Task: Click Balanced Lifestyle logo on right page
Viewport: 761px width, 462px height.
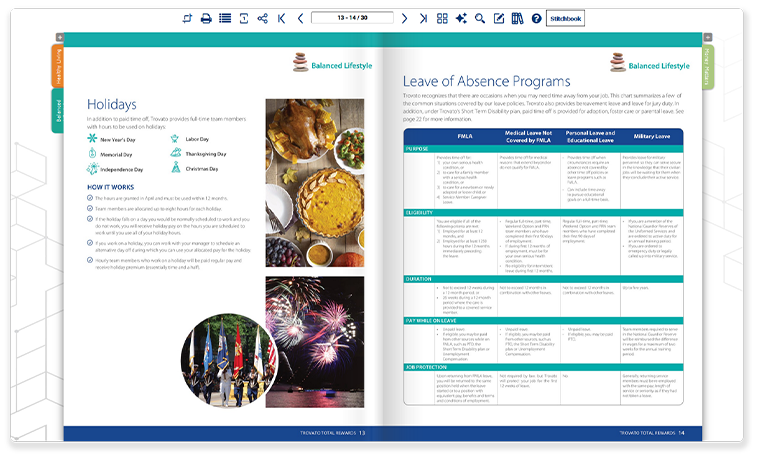Action: pyautogui.click(x=649, y=63)
